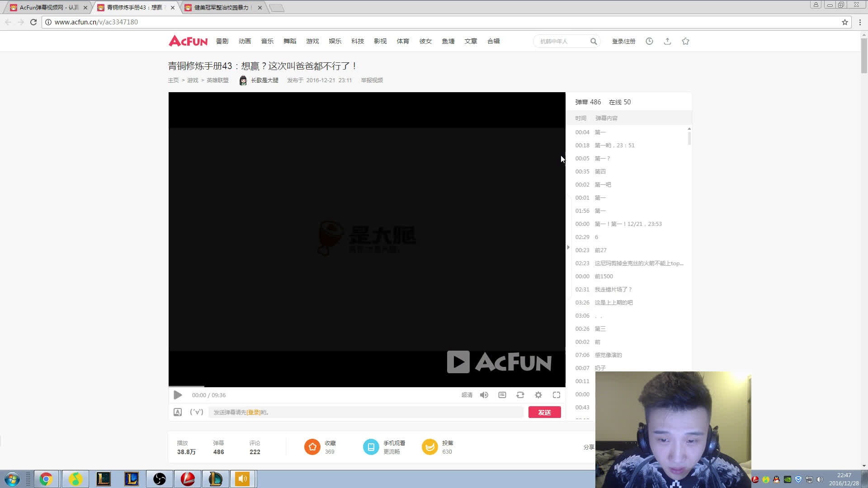Image resolution: width=868 pixels, height=488 pixels.
Task: Open emoticon picker (´∀`)
Action: tap(197, 412)
